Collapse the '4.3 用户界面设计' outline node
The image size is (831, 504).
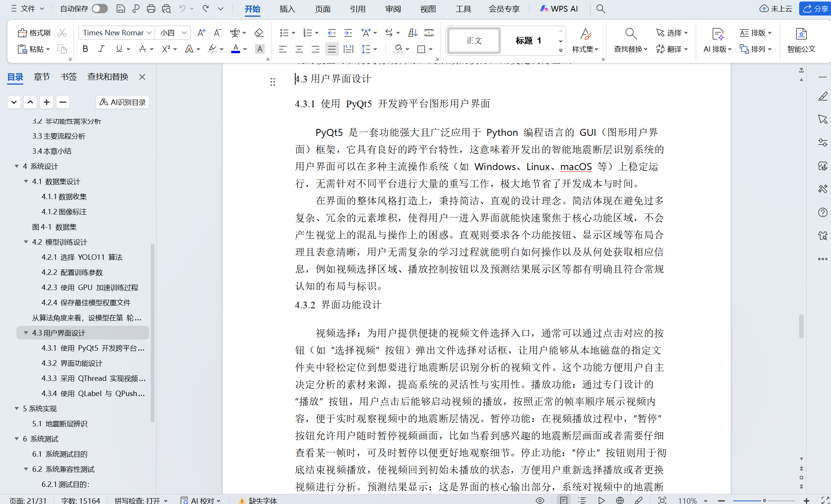coord(26,333)
